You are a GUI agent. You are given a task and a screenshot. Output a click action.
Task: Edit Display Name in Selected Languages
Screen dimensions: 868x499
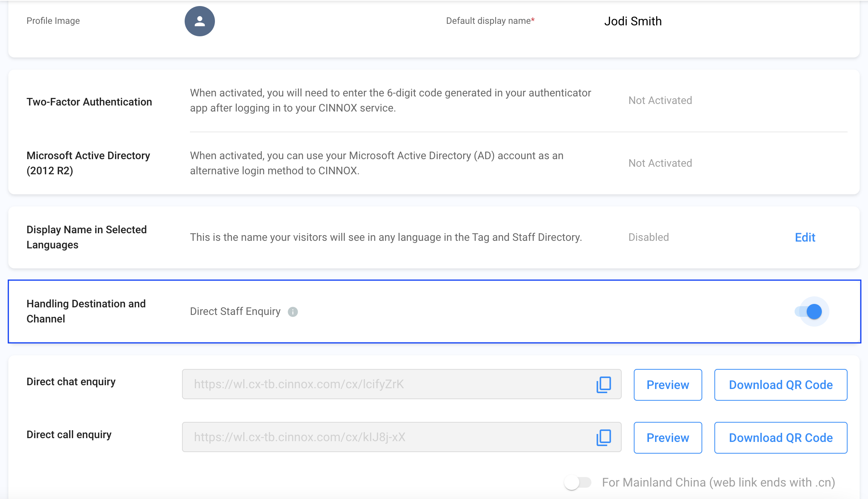(805, 237)
